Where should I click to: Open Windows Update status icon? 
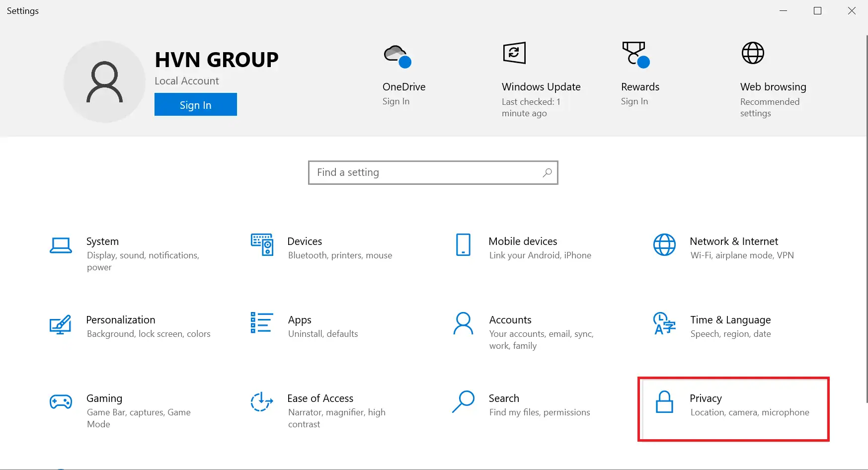tap(514, 53)
